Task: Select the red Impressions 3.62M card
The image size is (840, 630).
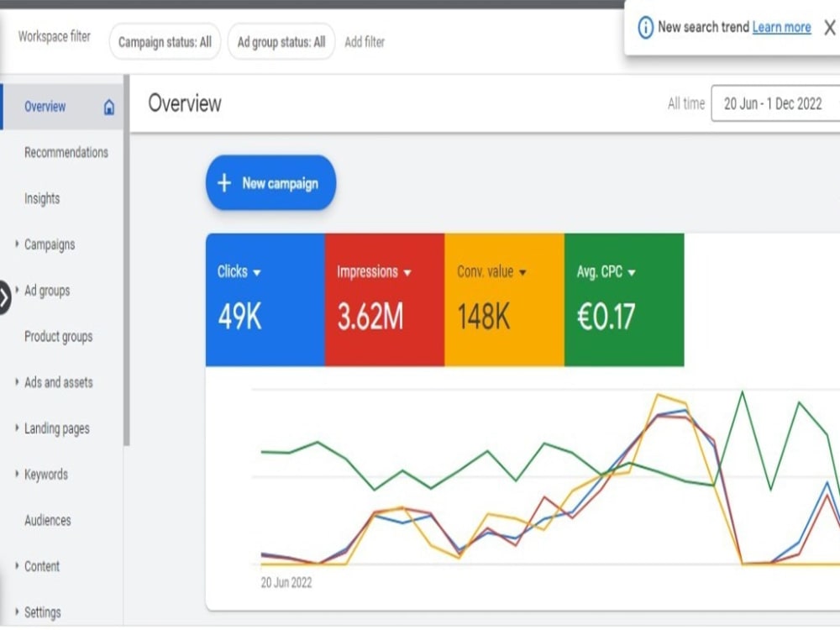Action: coord(385,300)
